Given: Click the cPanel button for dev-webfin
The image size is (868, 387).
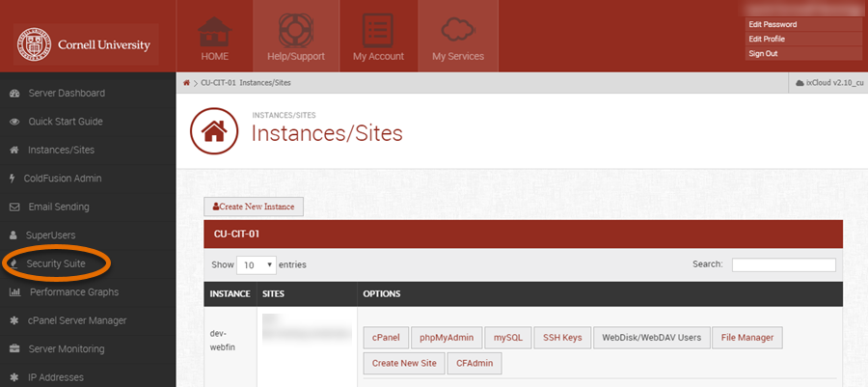Looking at the screenshot, I should pos(386,337).
